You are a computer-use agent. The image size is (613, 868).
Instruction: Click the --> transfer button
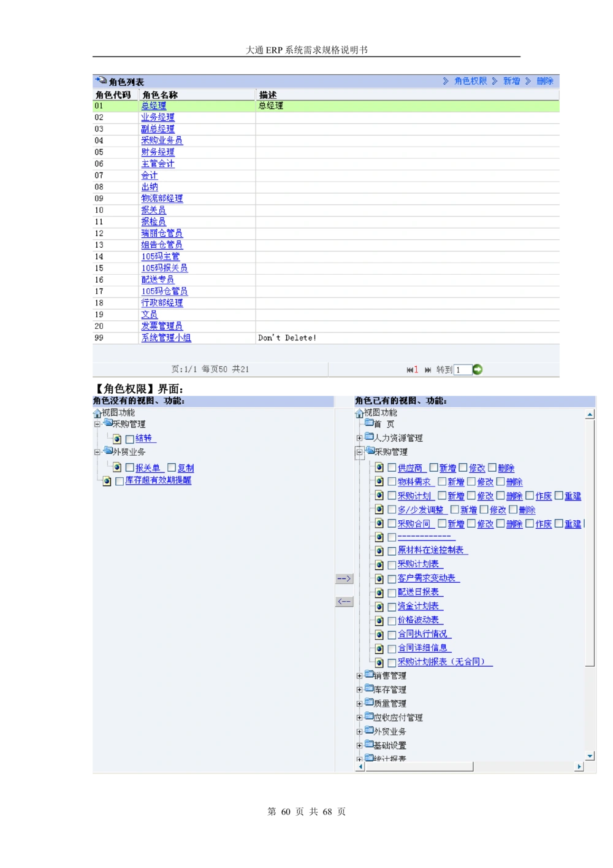345,578
